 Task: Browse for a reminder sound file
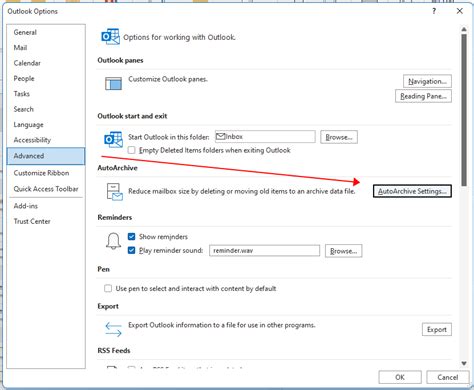click(x=344, y=251)
